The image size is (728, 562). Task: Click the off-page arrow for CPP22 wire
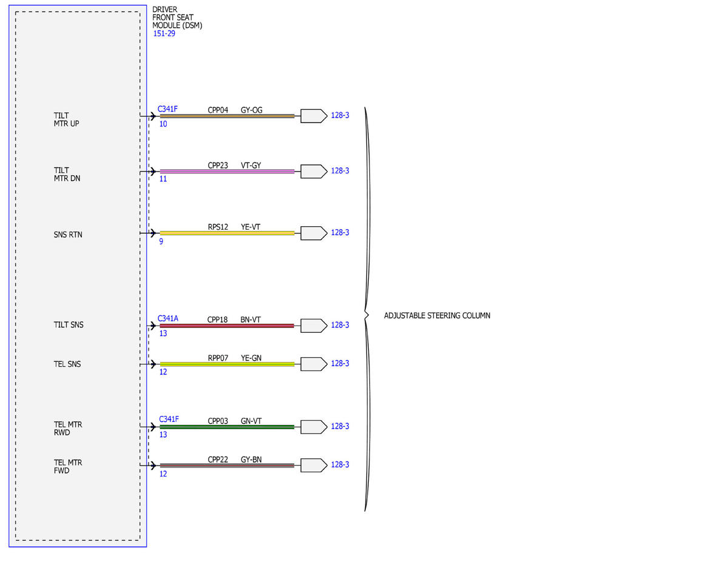click(314, 466)
